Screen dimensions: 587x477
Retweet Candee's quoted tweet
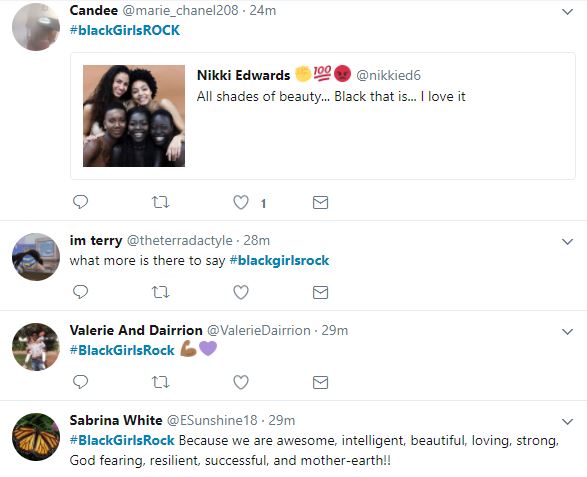coord(161,203)
